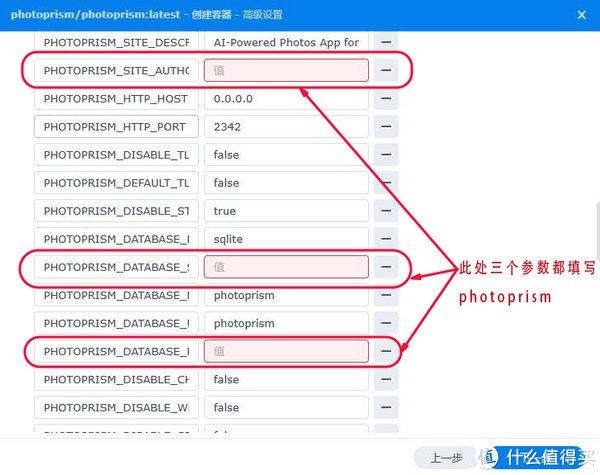Image resolution: width=600 pixels, height=475 pixels.
Task: Click minus beside the sqlite value
Action: 386,239
